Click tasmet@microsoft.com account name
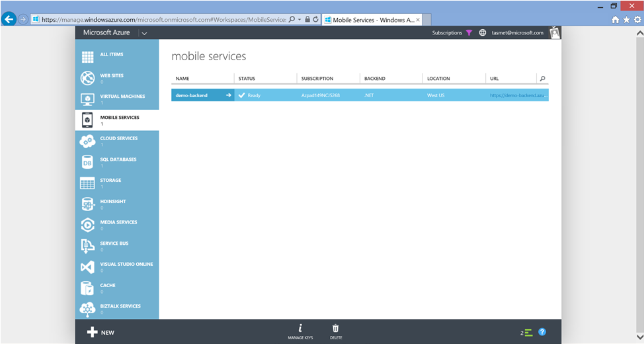 point(518,33)
